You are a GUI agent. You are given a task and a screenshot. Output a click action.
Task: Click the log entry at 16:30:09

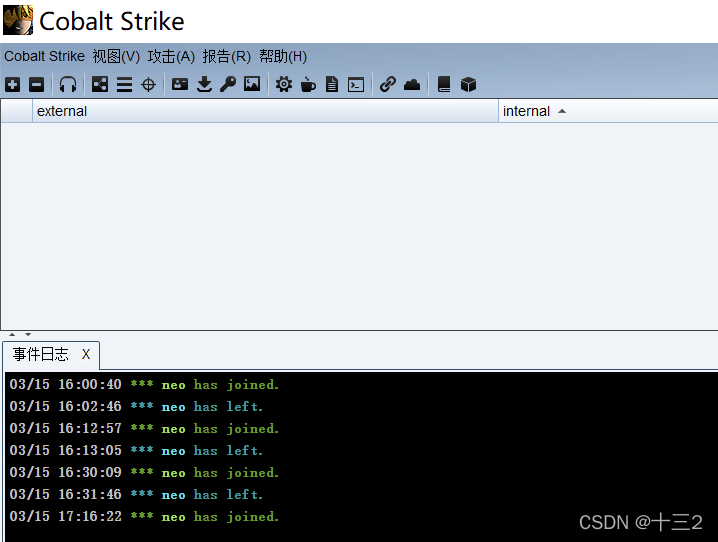[144, 472]
